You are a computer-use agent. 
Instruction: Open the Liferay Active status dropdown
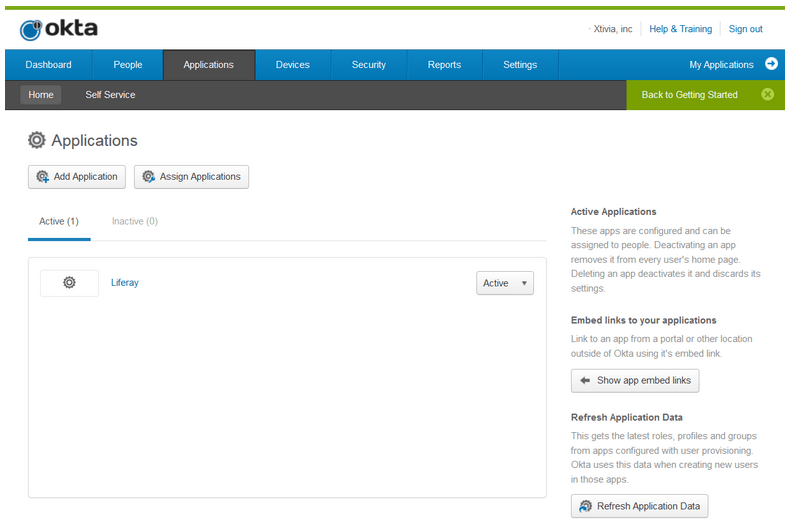pyautogui.click(x=505, y=283)
